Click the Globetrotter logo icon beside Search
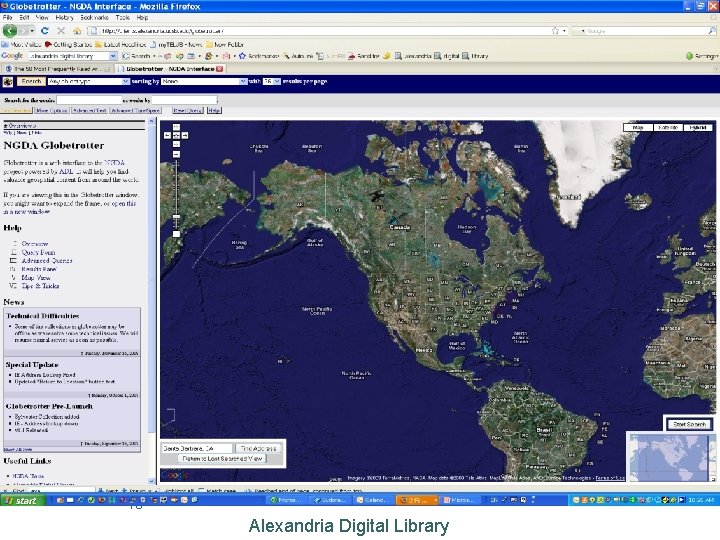 tap(8, 82)
